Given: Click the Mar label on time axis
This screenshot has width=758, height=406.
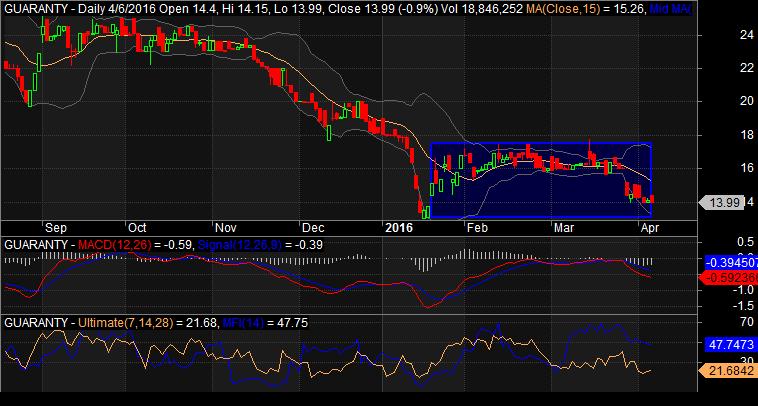Looking at the screenshot, I should (x=564, y=228).
